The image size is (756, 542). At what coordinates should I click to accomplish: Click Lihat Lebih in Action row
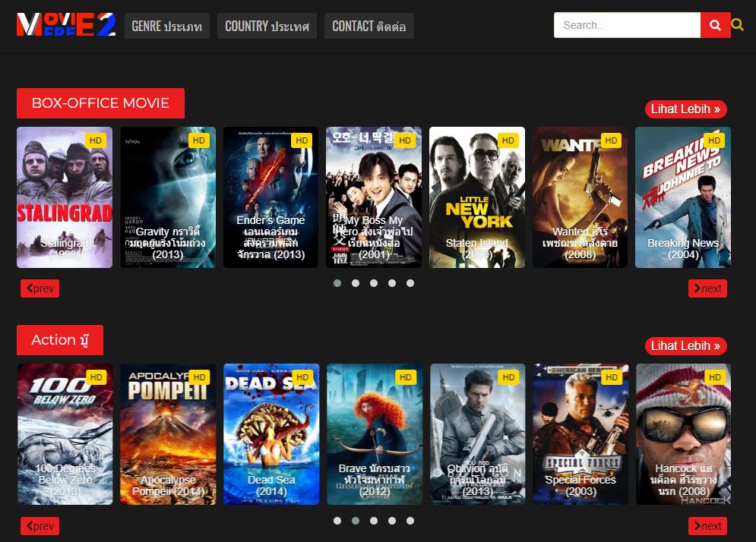pyautogui.click(x=685, y=346)
